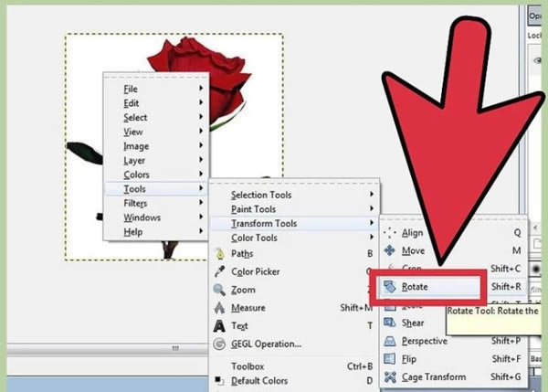Choose GEGL Operation menu item

(x=294, y=344)
